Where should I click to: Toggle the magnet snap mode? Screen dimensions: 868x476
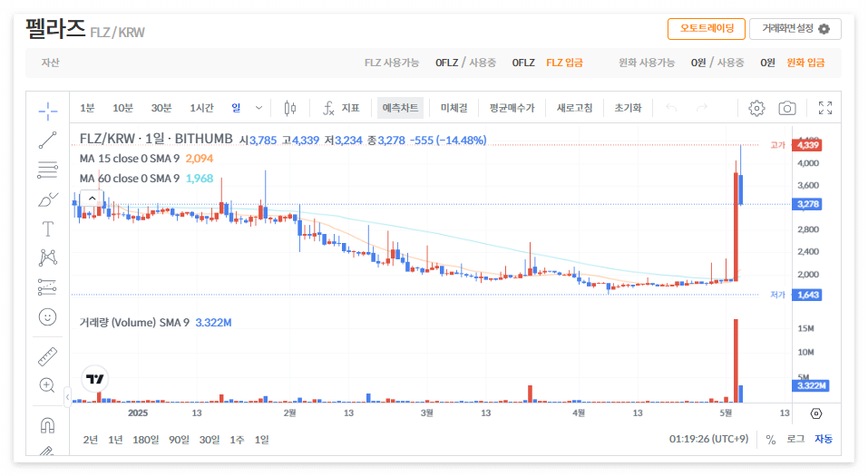(47, 425)
